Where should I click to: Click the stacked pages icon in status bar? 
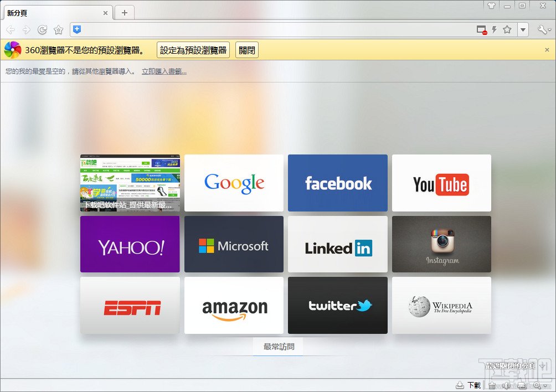pyautogui.click(x=522, y=385)
